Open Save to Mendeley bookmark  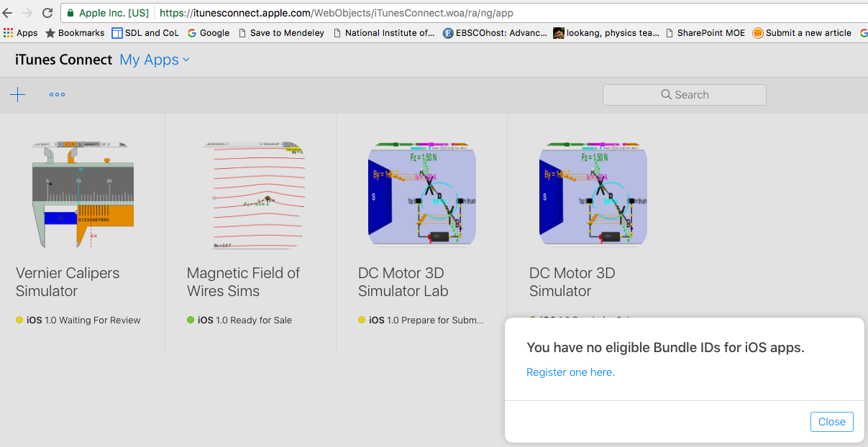tap(281, 32)
